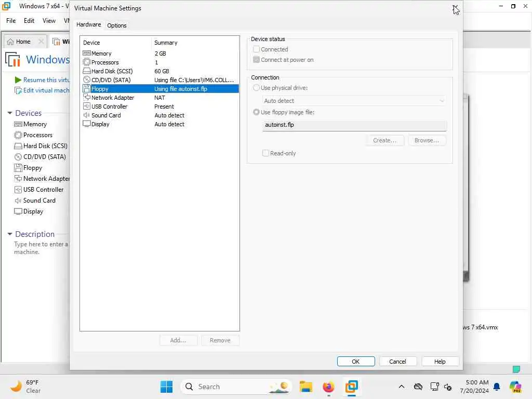The height and width of the screenshot is (399, 532).
Task: Click the "2 GB" memory summary text
Action: point(160,54)
